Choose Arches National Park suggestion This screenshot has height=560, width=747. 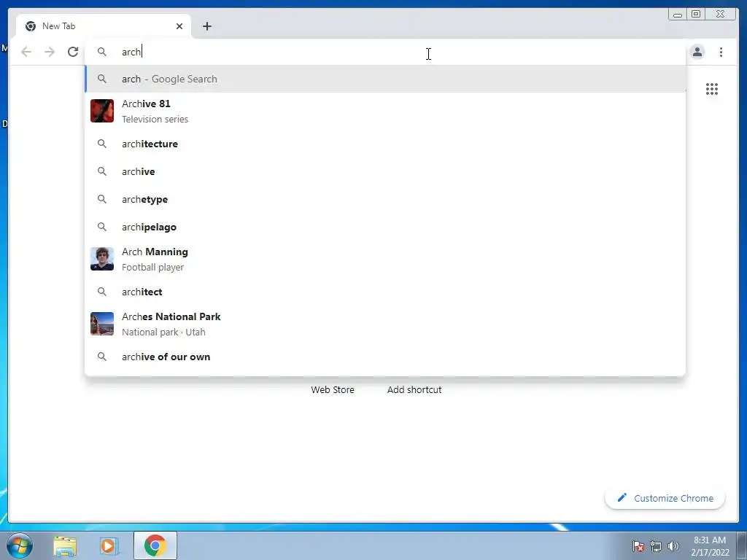[x=385, y=324]
